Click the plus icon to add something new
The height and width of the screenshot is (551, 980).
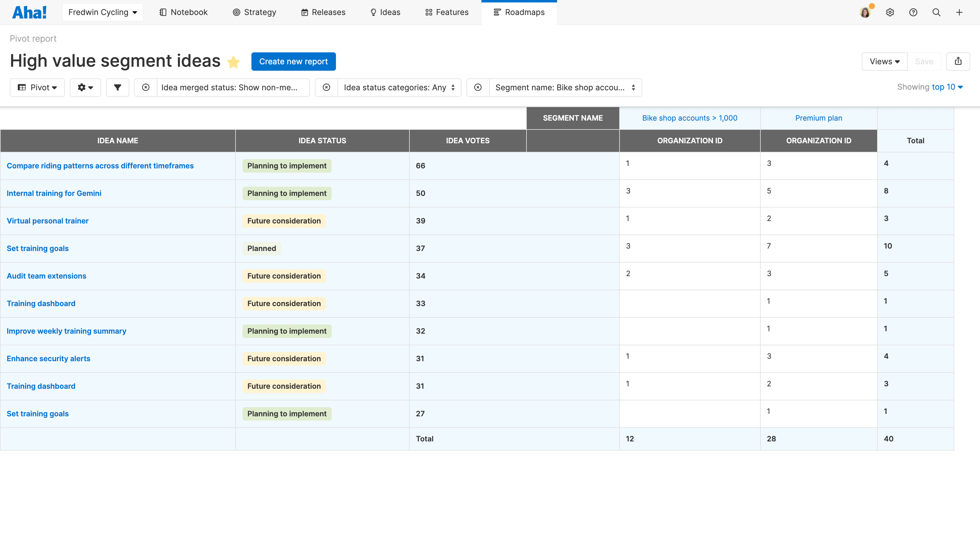coord(959,12)
